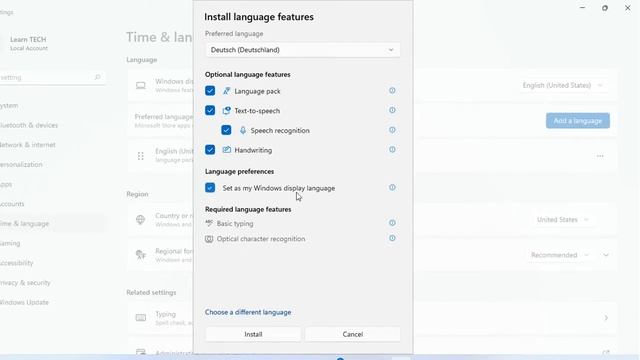Click the Basic typing label

[235, 224]
